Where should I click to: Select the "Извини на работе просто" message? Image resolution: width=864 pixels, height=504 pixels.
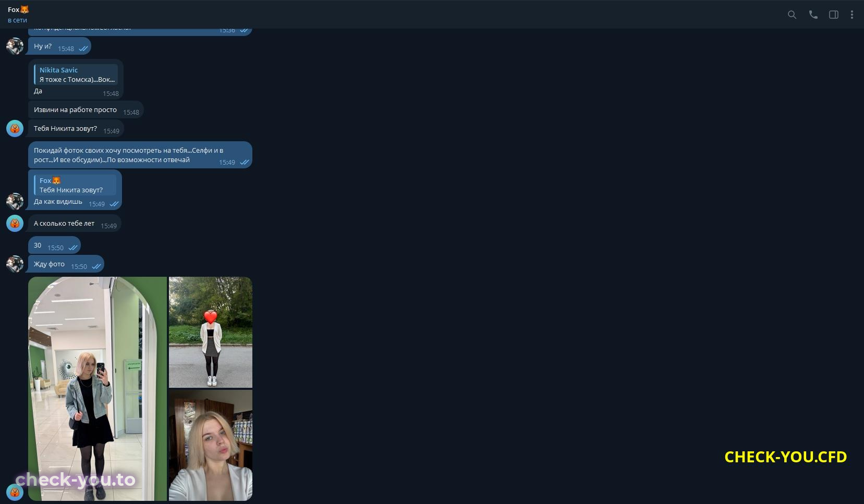point(86,110)
